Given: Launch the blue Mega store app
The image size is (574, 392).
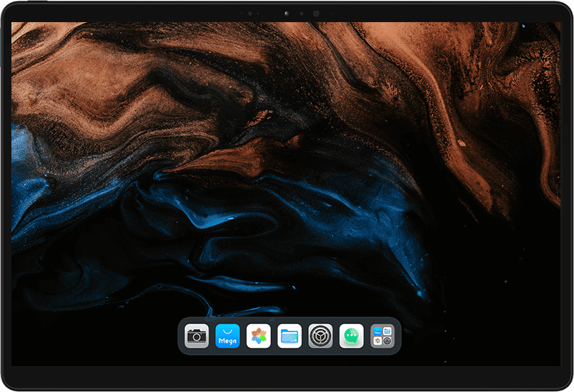Looking at the screenshot, I should coord(227,336).
